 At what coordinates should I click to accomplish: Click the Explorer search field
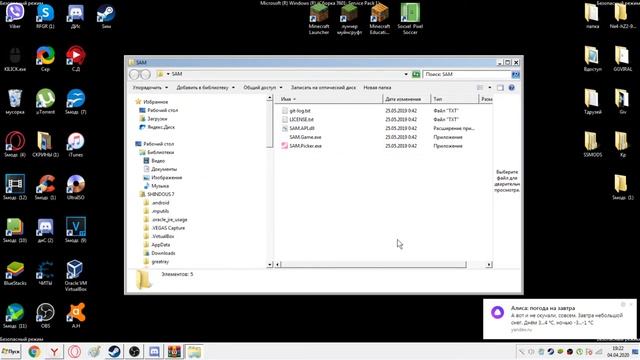click(467, 74)
